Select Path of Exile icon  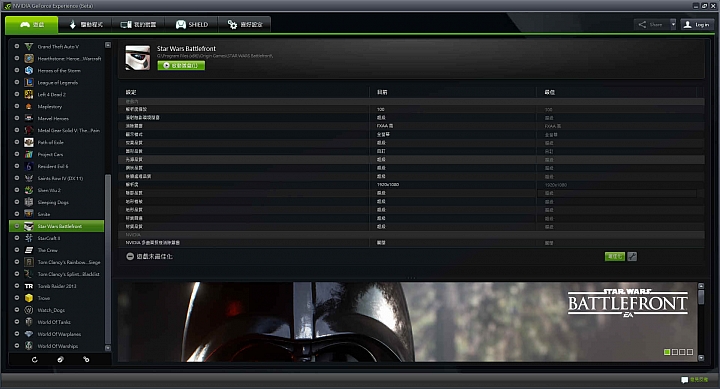(x=29, y=142)
